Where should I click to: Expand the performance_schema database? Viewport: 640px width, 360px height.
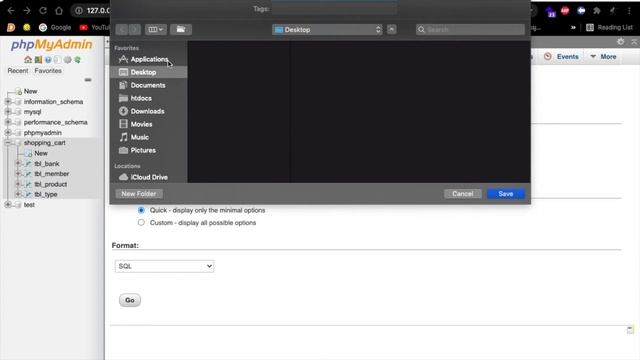pos(8,122)
